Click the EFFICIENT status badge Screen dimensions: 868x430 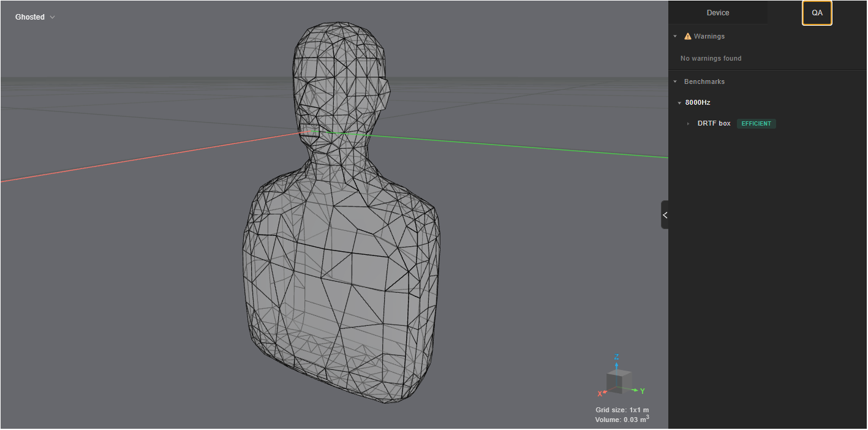[x=756, y=124]
